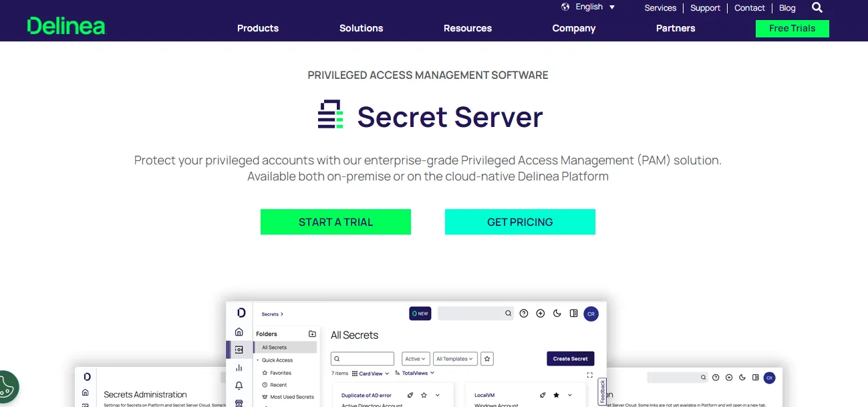Click Home icon in Secrets Administration panel
This screenshot has width=868, height=407.
pyautogui.click(x=85, y=392)
